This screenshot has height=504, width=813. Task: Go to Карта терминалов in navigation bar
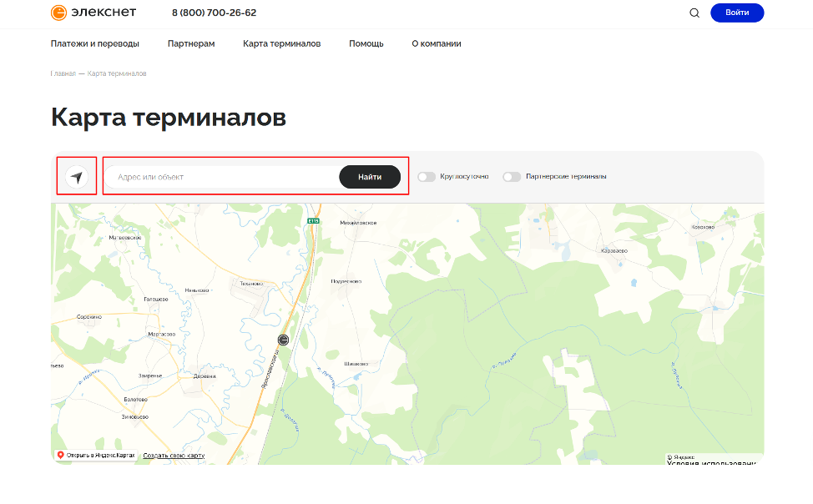point(281,43)
